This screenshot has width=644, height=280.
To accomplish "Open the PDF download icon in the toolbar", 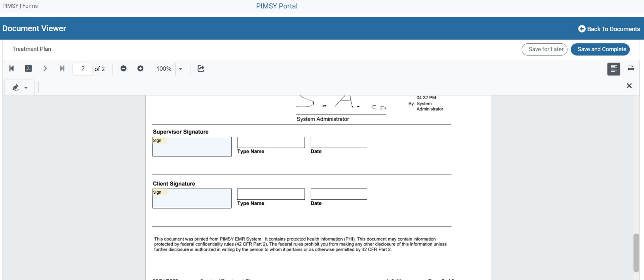I will coord(28,69).
